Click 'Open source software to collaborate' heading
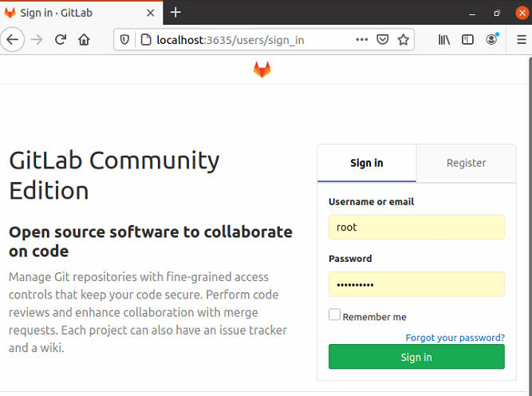The image size is (532, 396). tap(150, 241)
